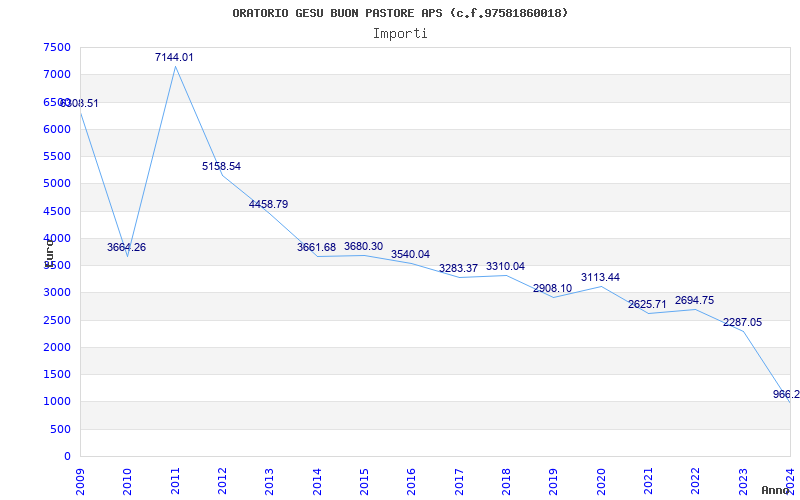Screen dimensions: 800x500
Task: Click the 2021 year axis label
Action: point(648,481)
